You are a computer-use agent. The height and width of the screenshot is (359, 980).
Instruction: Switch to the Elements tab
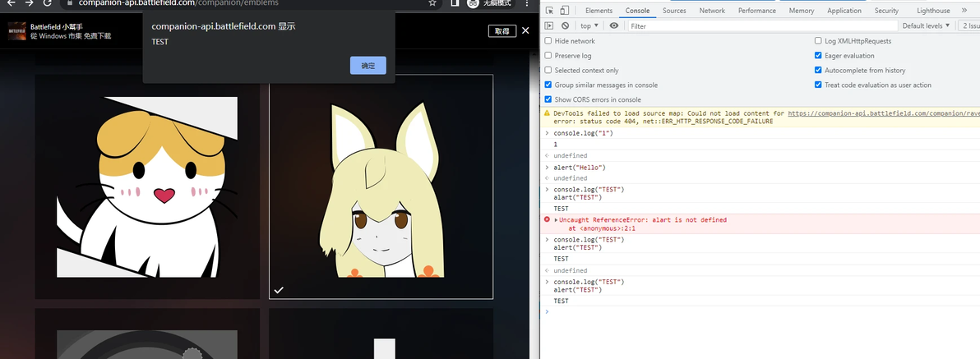point(599,11)
